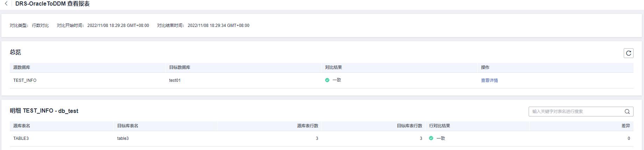This screenshot has width=644, height=150.
Task: Select the TABLE3 source table cell
Action: [21, 138]
